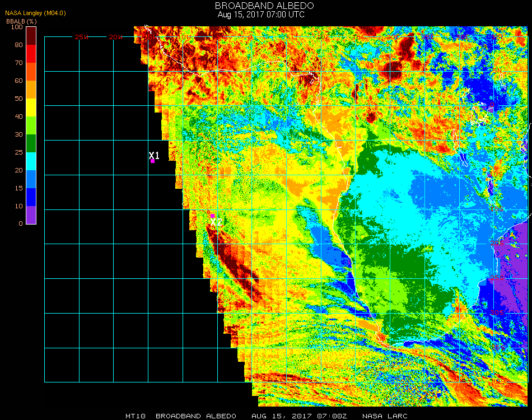
Task: Click the legend tick value 40
Action: 18,116
